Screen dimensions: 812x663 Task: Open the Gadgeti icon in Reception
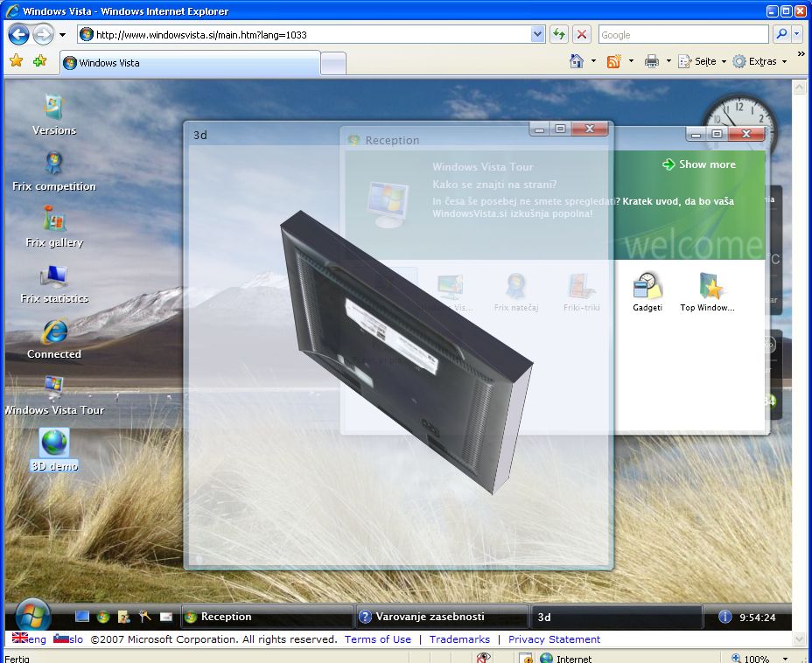tap(647, 292)
